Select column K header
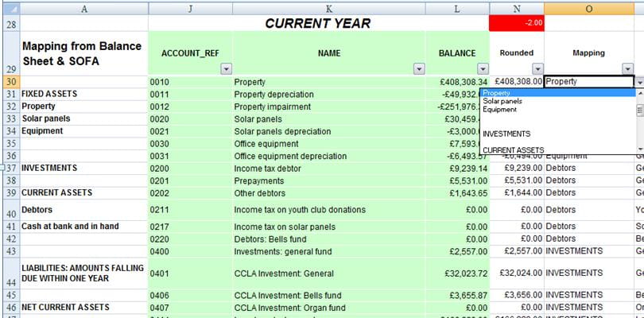 coord(328,7)
